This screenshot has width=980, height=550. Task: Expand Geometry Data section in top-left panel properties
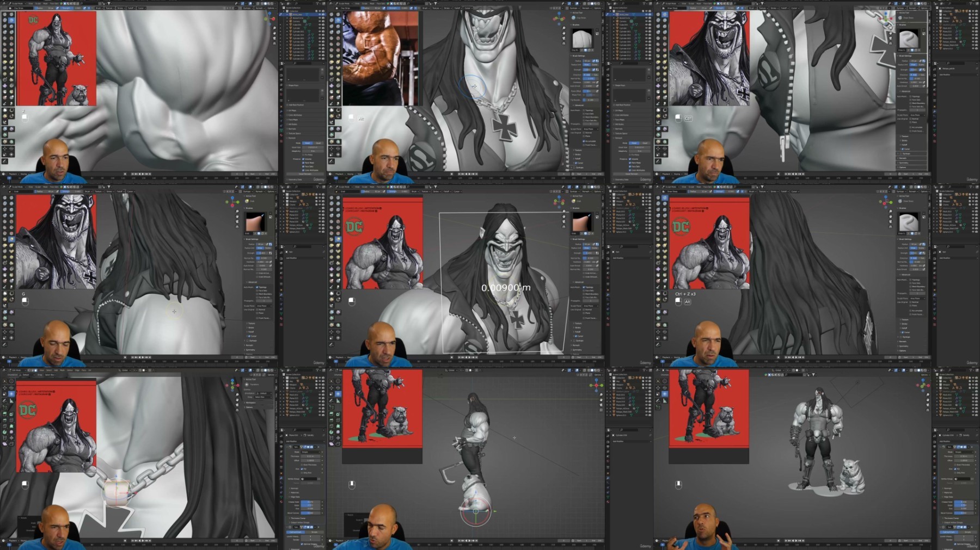[295, 180]
